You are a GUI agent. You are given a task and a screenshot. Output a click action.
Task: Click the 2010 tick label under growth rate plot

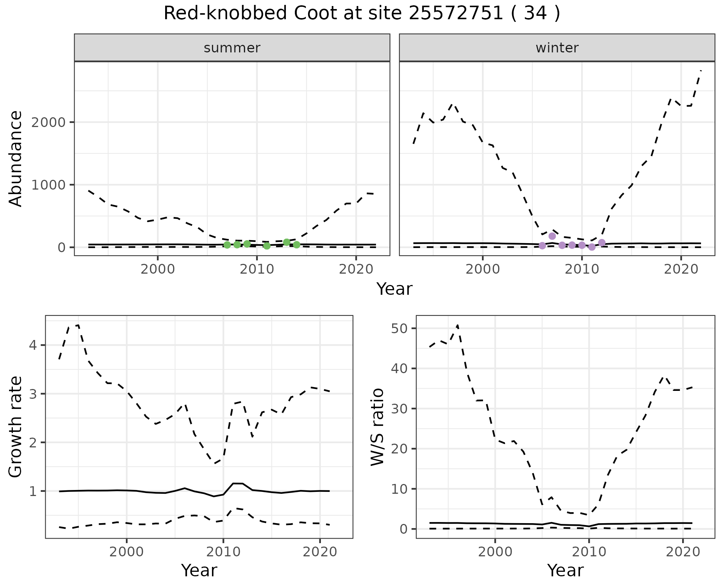(x=223, y=552)
